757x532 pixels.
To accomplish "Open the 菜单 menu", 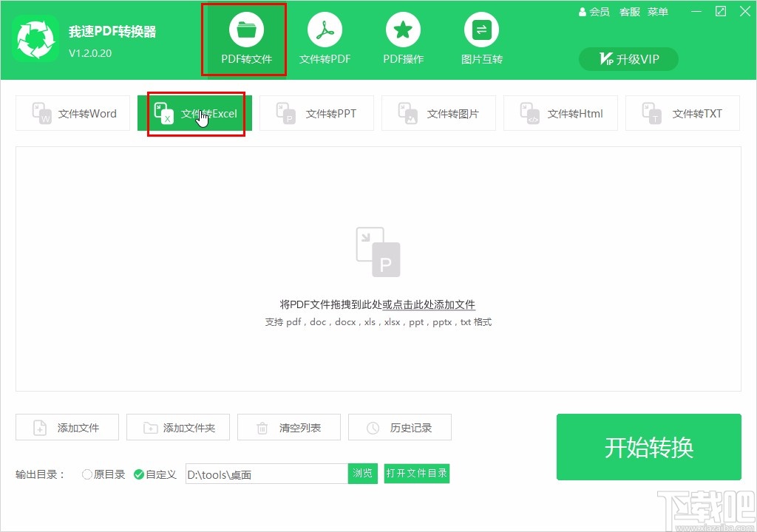I will [x=657, y=12].
